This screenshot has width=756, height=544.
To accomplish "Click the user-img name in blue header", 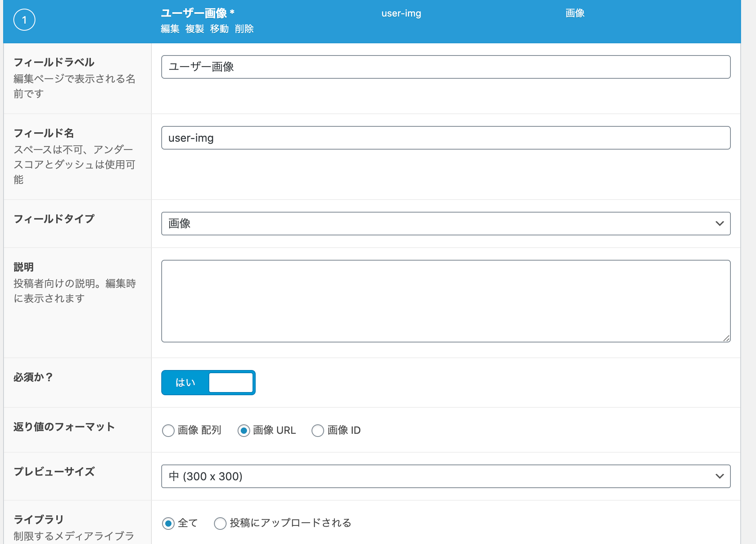I will pos(401,13).
